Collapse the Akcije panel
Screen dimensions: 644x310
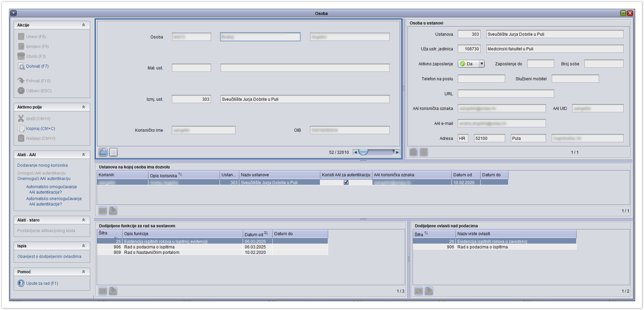83,25
